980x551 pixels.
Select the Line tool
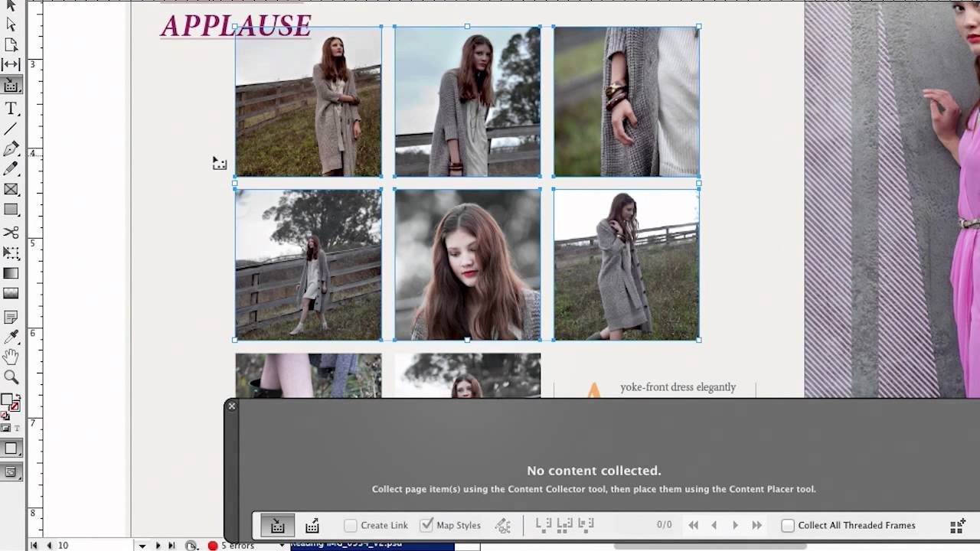coord(11,129)
